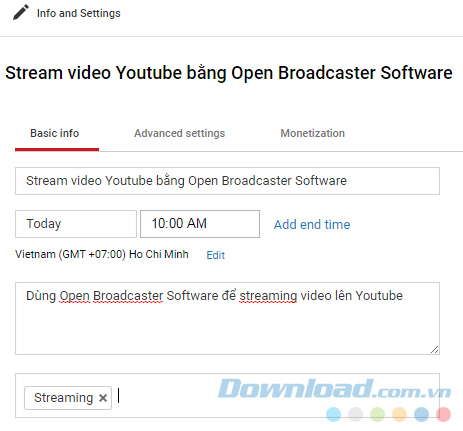The width and height of the screenshot is (463, 431).
Task: Select the 10:00 AM start time field
Action: 200,224
